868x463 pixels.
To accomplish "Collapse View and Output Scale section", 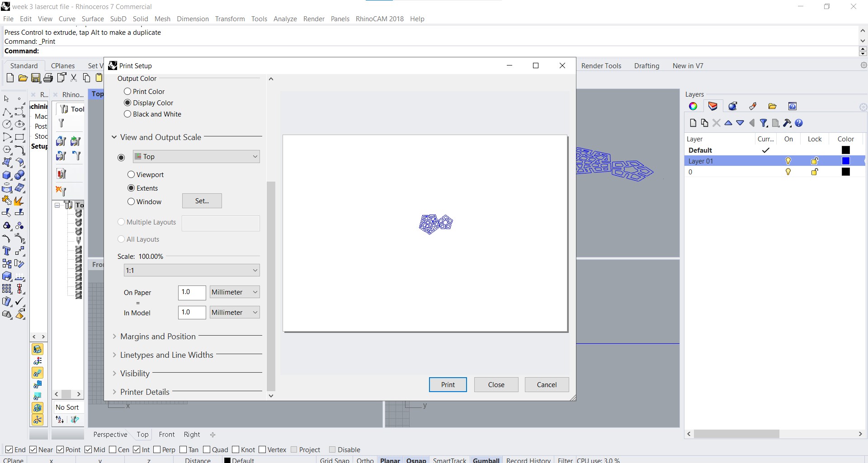I will click(x=114, y=137).
